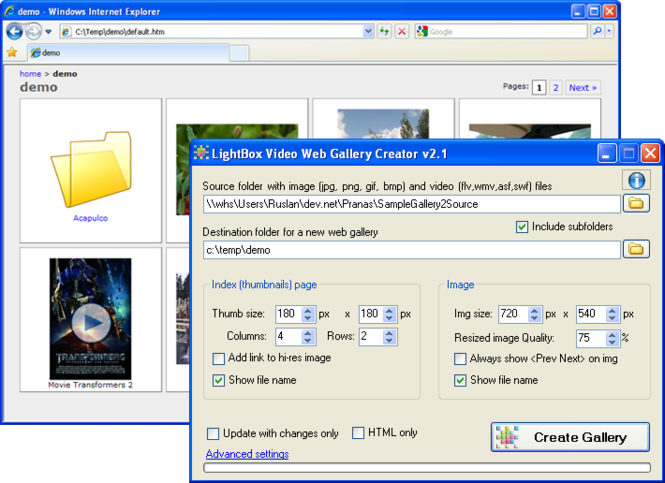Viewport: 665px width, 483px height.
Task: Click the Img size height spinner
Action: [x=612, y=314]
